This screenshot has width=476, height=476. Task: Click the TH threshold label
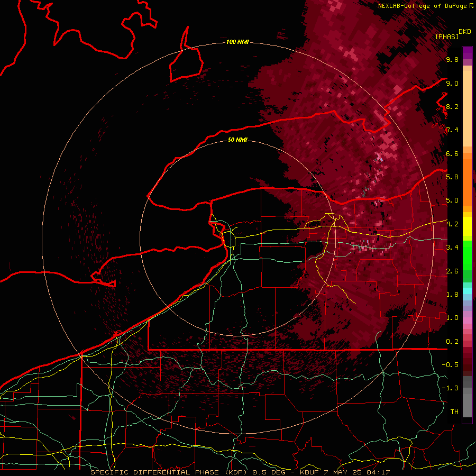[454, 411]
